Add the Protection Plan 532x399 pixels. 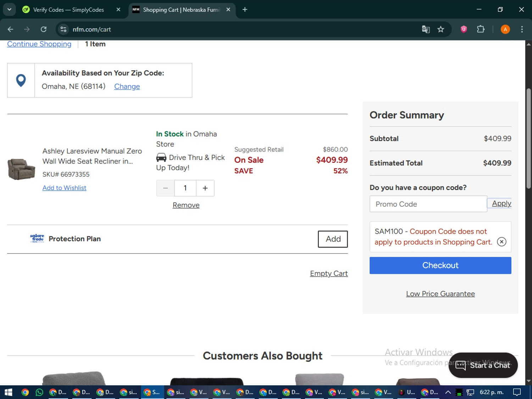pyautogui.click(x=333, y=239)
